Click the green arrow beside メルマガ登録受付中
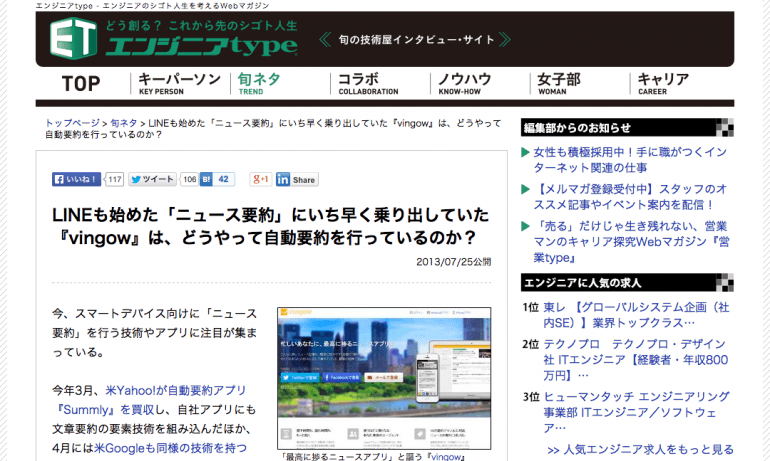 coord(525,190)
